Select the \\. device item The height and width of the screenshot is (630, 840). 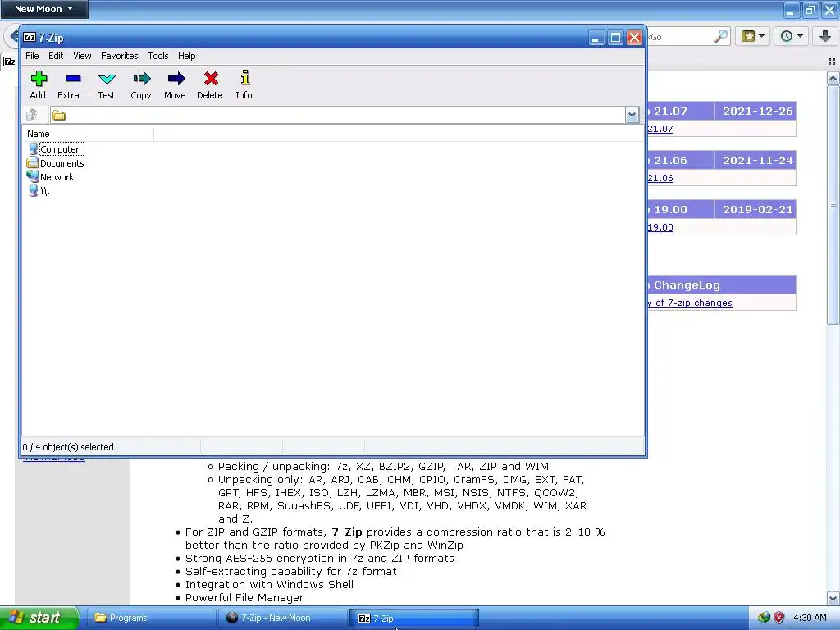pos(39,191)
